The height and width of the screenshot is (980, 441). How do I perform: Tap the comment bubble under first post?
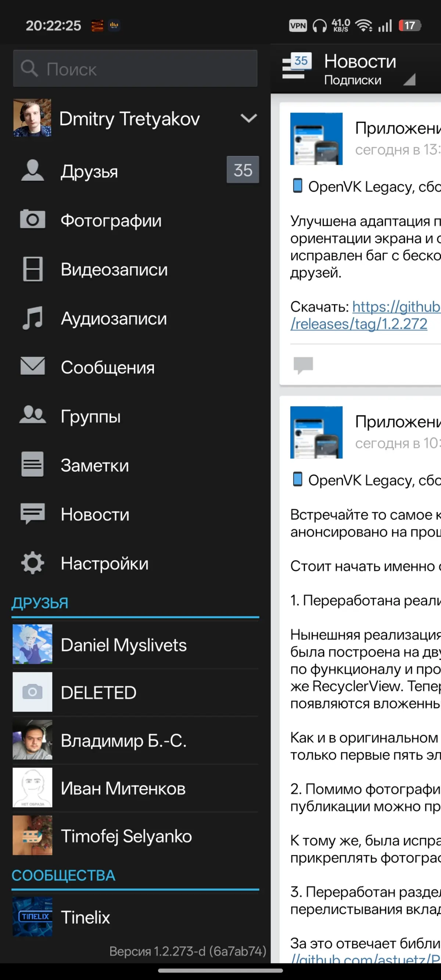pyautogui.click(x=303, y=365)
